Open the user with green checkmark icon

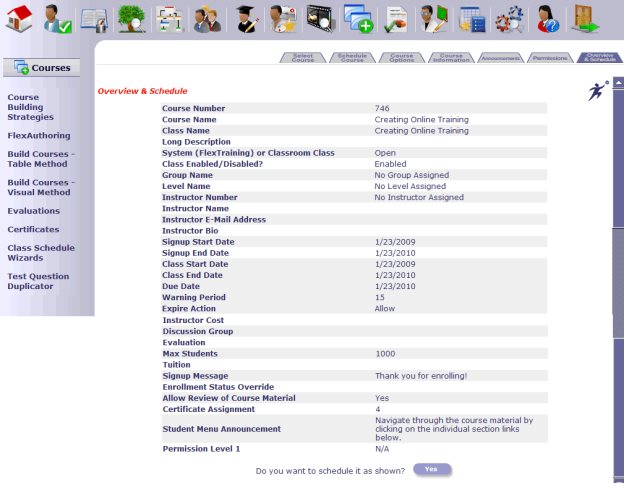coord(57,19)
